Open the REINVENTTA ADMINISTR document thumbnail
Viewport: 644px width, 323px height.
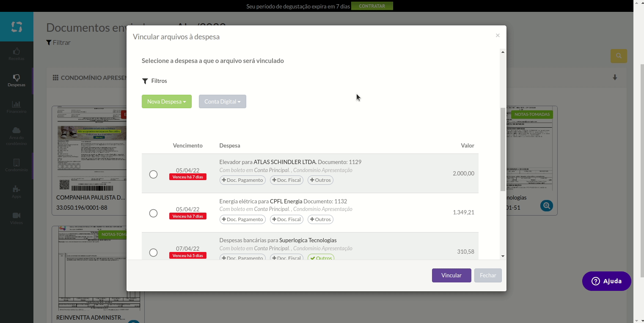(x=98, y=269)
